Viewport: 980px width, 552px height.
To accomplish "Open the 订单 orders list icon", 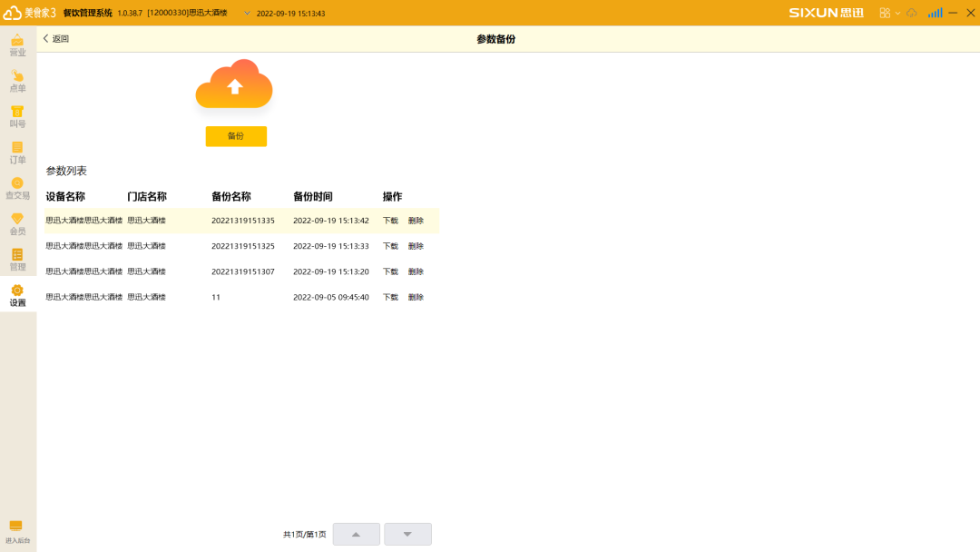I will 18,151.
